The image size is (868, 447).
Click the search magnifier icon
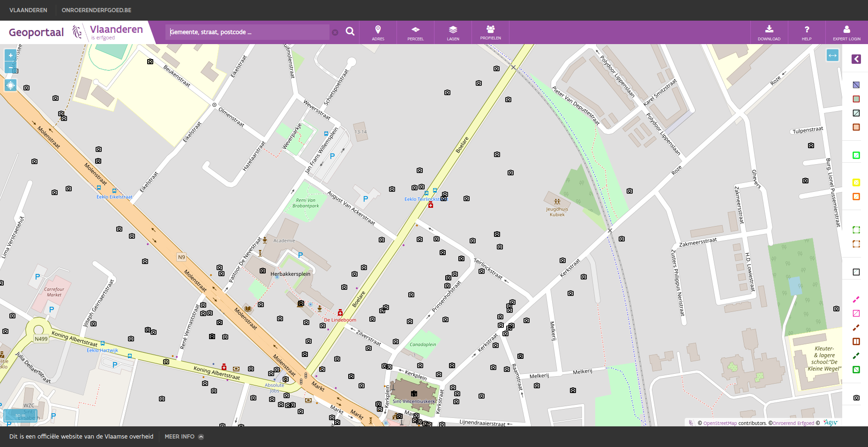coord(350,31)
